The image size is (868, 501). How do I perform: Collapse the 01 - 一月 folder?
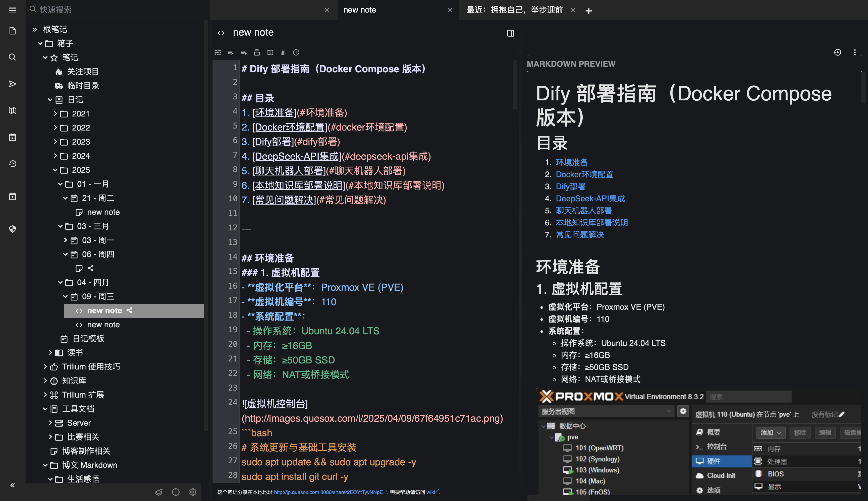click(x=60, y=184)
